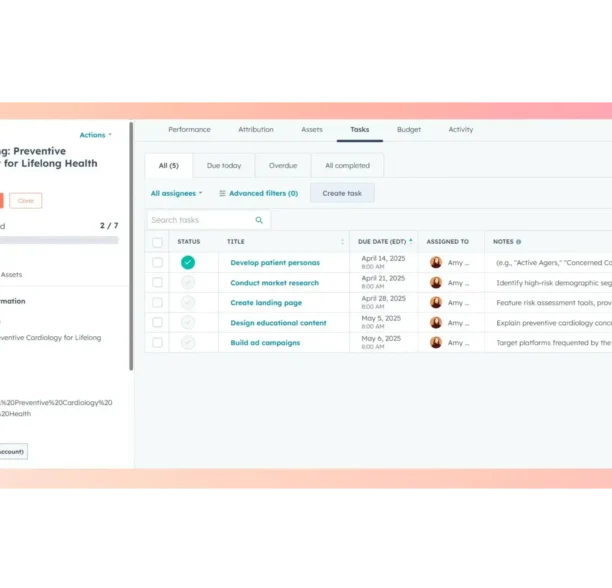This screenshot has width=612, height=588.
Task: Click the Notes info icon
Action: tap(518, 242)
